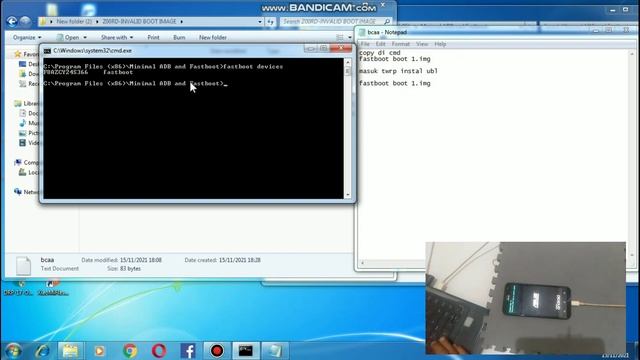This screenshot has width=640, height=360.
Task: Switch to Notepad via taskbar icon
Action: coord(275,351)
